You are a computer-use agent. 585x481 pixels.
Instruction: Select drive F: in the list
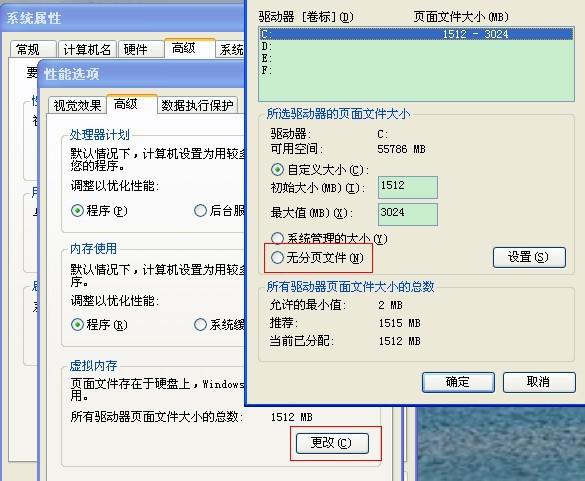point(416,70)
